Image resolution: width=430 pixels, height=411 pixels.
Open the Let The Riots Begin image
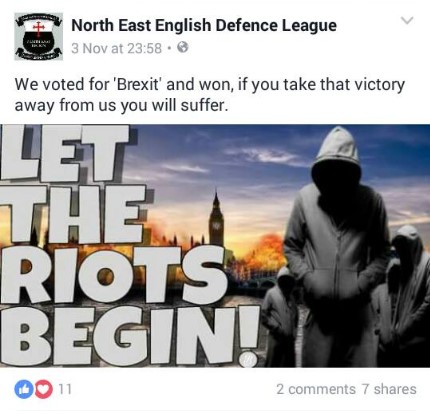click(x=215, y=246)
